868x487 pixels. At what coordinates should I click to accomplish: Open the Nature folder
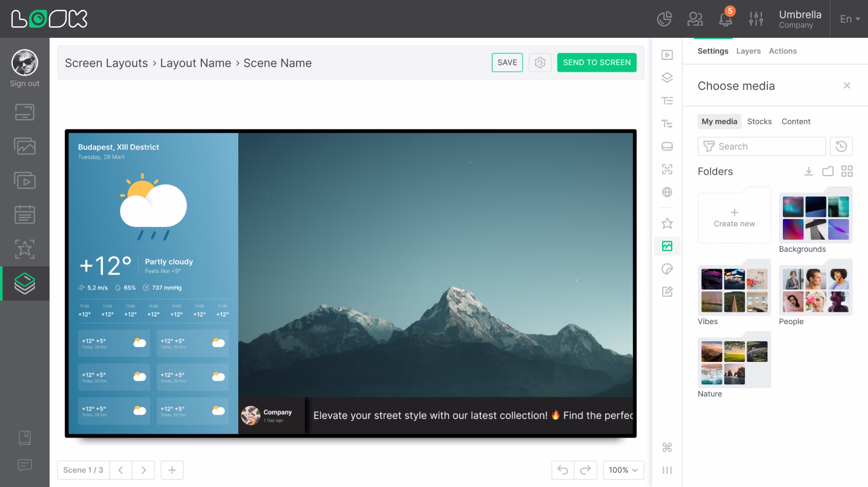pyautogui.click(x=734, y=360)
